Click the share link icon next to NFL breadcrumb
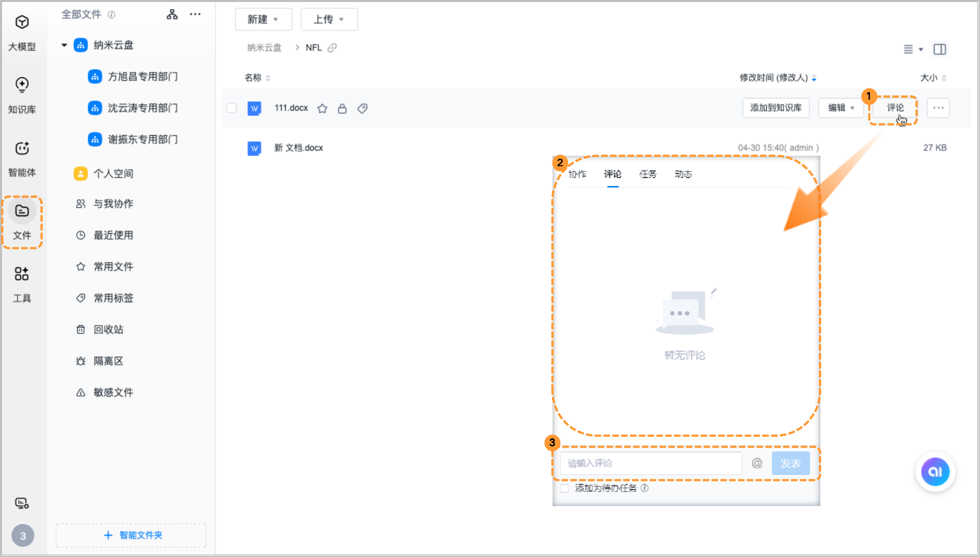The width and height of the screenshot is (980, 557). click(332, 47)
